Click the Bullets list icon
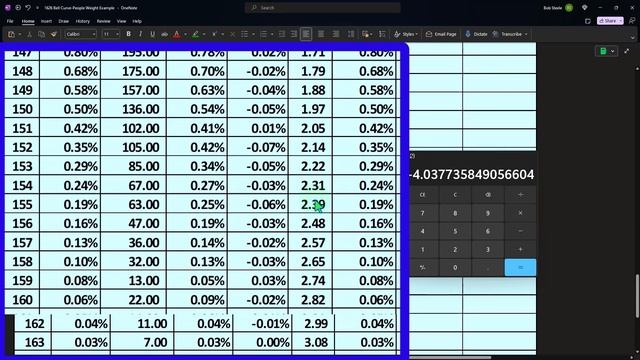 tap(244, 34)
